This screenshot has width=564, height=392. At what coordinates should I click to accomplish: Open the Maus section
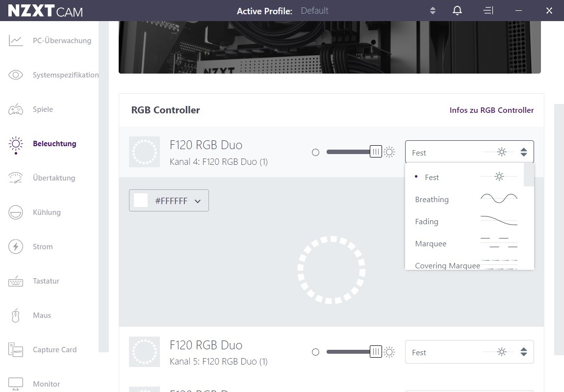(42, 315)
